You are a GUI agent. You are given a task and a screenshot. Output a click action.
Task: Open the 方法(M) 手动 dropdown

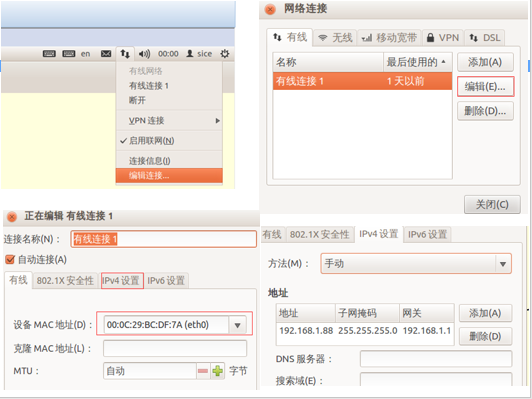pos(416,264)
